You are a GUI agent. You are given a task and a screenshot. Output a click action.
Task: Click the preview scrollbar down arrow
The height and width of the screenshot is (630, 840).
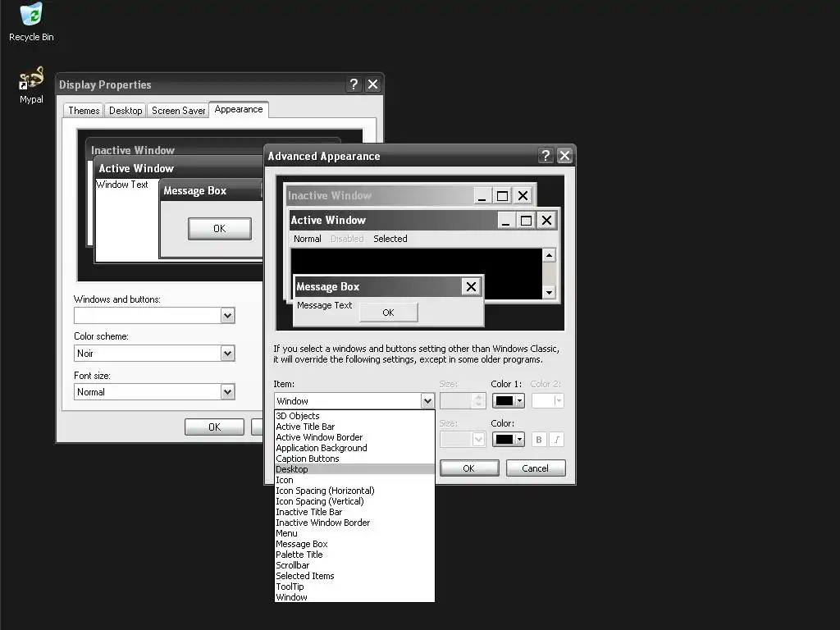click(549, 293)
